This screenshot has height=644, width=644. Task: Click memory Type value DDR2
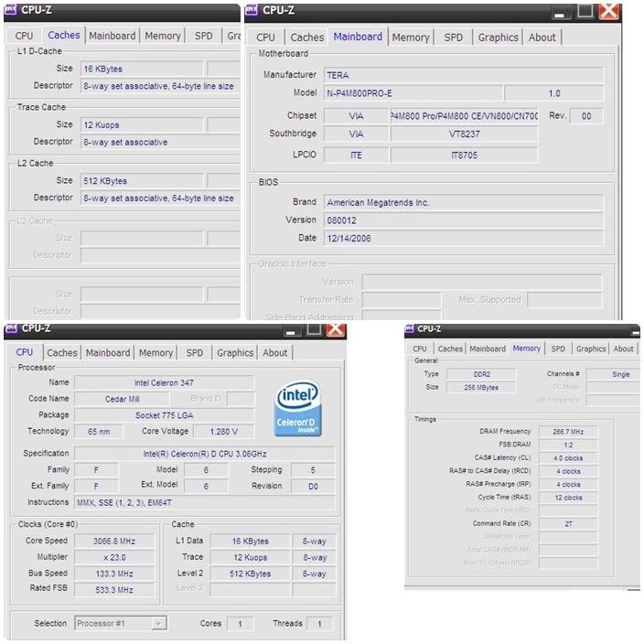tap(481, 374)
